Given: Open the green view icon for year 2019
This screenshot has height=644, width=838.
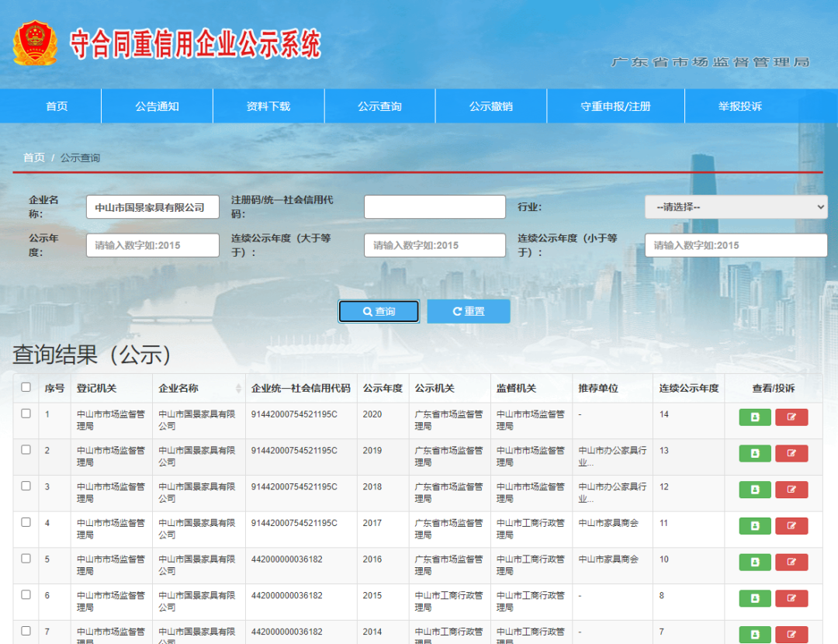Looking at the screenshot, I should coord(755,454).
